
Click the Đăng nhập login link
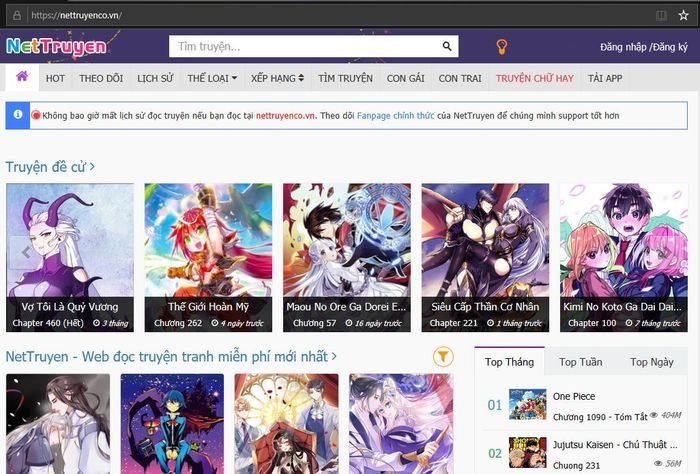[623, 47]
